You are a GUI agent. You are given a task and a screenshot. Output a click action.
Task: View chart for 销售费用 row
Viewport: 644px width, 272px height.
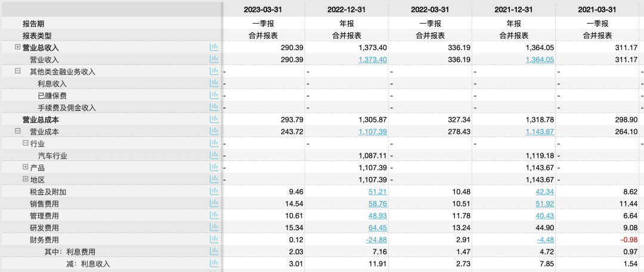pyautogui.click(x=214, y=203)
